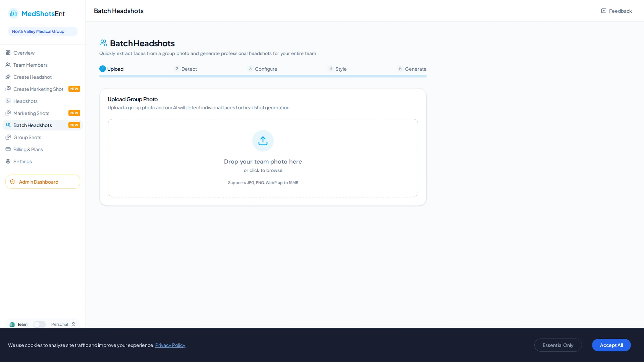Click the MedShots building logo icon

[x=13, y=13]
